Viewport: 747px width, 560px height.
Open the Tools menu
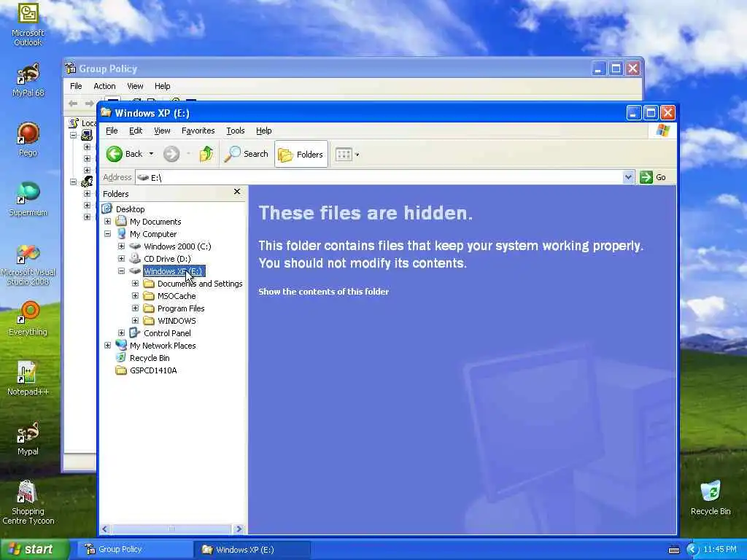(x=236, y=131)
